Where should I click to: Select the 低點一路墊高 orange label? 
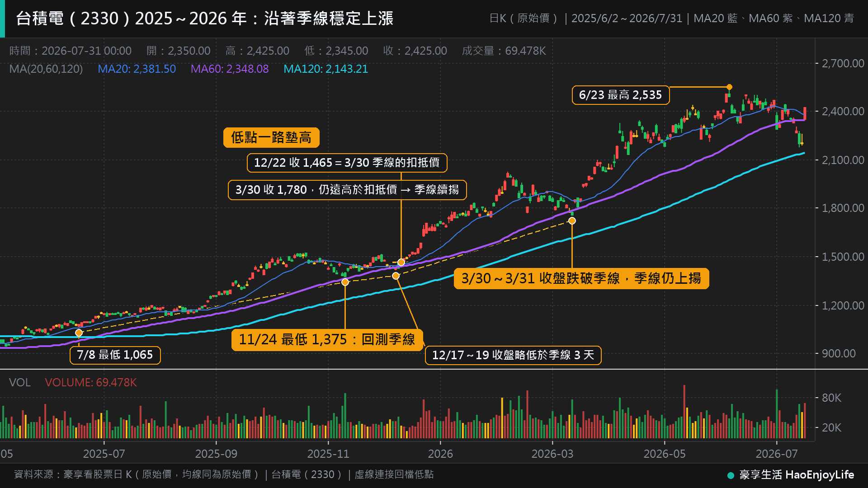271,137
